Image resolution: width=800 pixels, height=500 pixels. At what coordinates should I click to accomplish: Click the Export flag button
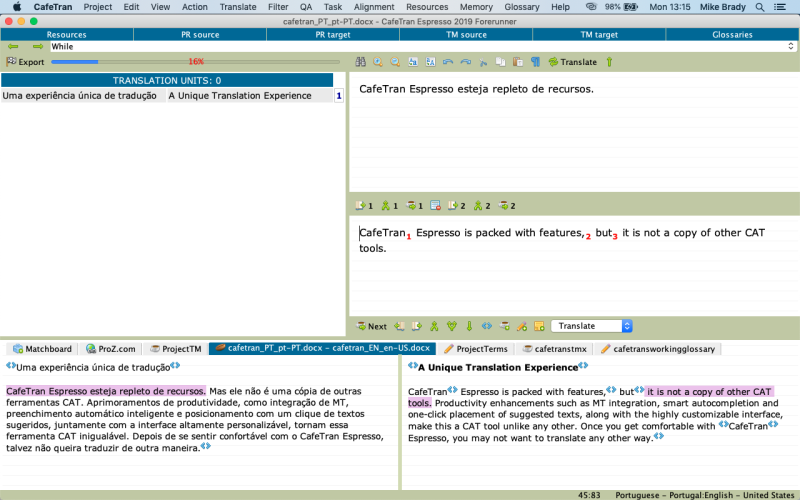click(x=25, y=62)
